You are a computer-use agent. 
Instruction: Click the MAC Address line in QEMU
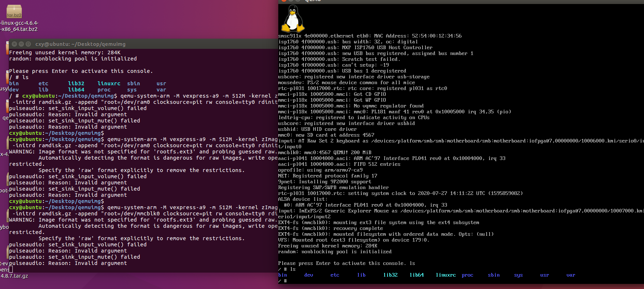[x=370, y=36]
